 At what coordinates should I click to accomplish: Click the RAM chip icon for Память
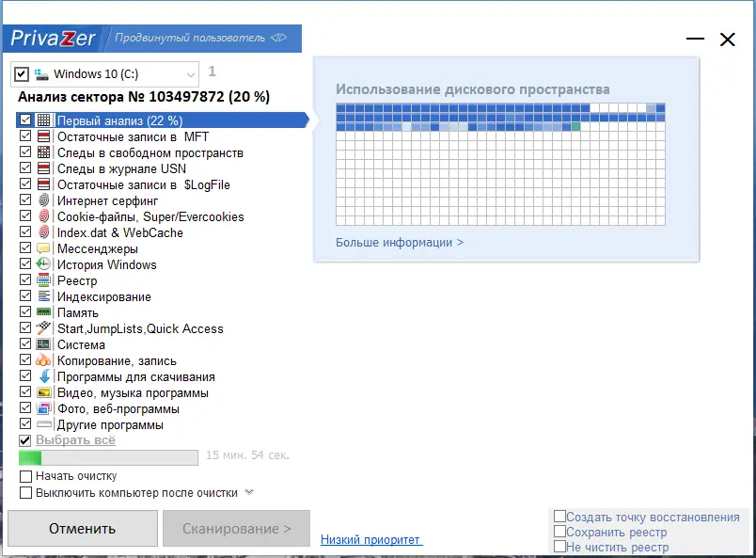pyautogui.click(x=43, y=311)
